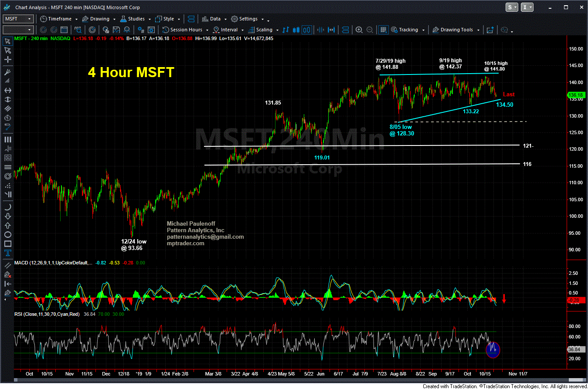Select the crosshair plus tool in the left toolbar

click(x=7, y=60)
